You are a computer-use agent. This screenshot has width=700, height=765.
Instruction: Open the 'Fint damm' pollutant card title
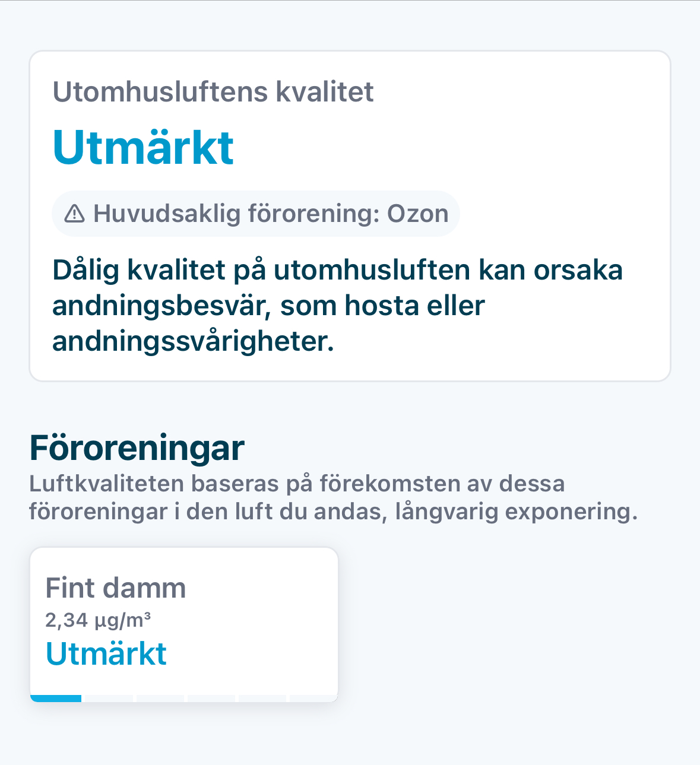(116, 588)
